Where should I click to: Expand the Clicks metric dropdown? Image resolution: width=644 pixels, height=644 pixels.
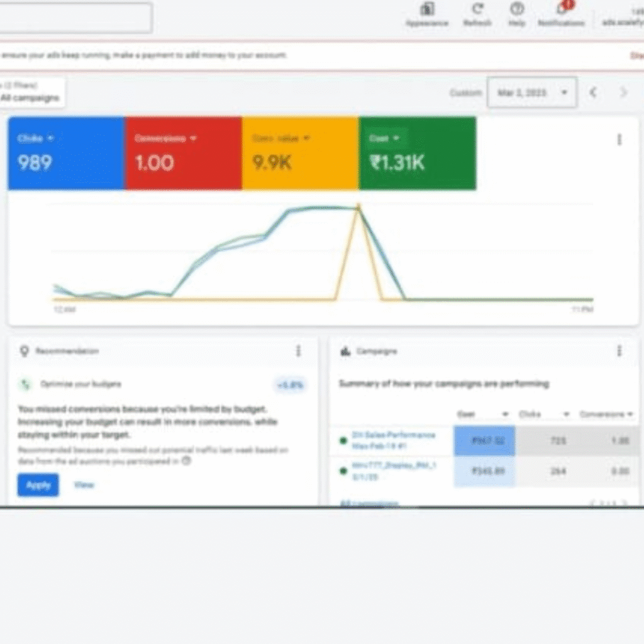[x=50, y=138]
